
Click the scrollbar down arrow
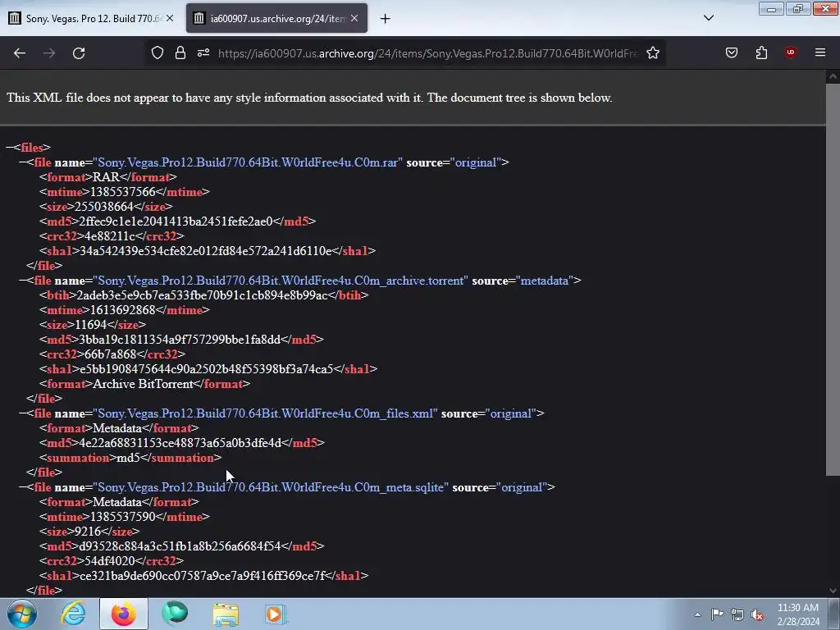(x=833, y=591)
